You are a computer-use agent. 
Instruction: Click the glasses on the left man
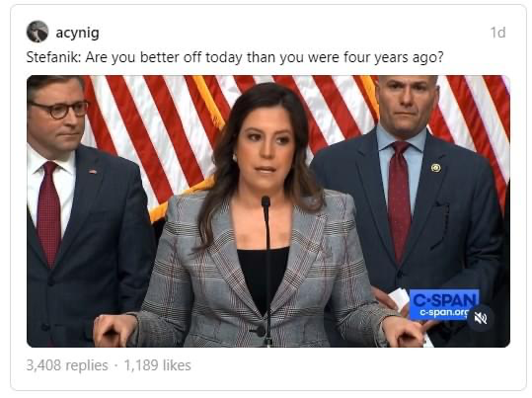59,109
